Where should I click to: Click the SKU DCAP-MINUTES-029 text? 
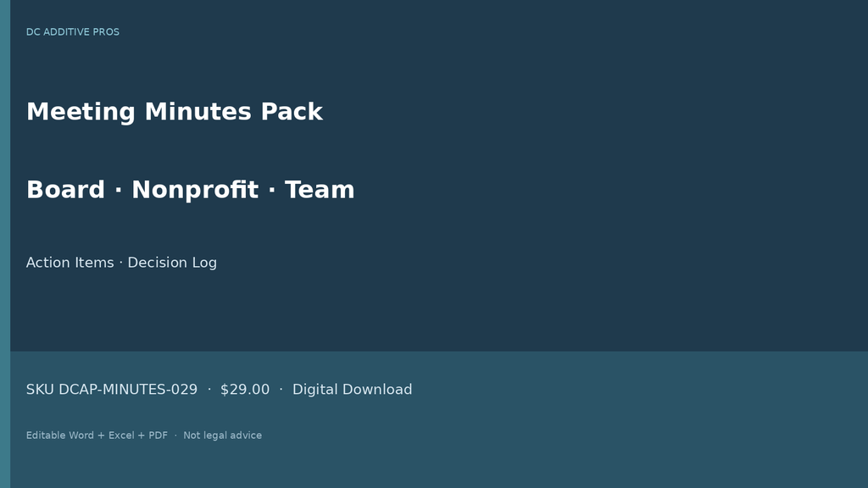(x=112, y=390)
